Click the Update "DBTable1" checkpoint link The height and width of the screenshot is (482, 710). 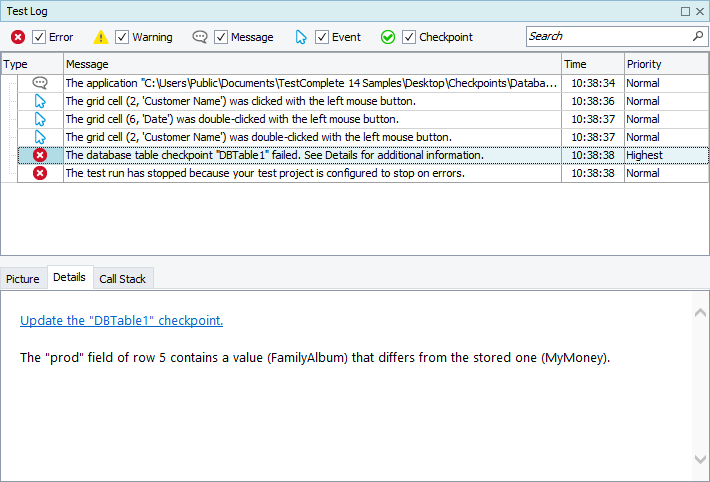point(121,321)
